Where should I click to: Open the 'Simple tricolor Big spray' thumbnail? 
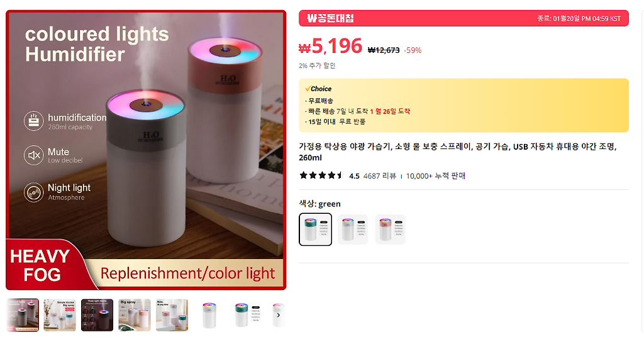tap(60, 315)
